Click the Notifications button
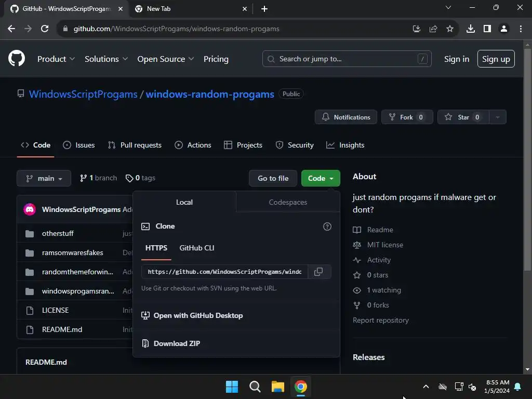The height and width of the screenshot is (399, 532). (x=345, y=117)
